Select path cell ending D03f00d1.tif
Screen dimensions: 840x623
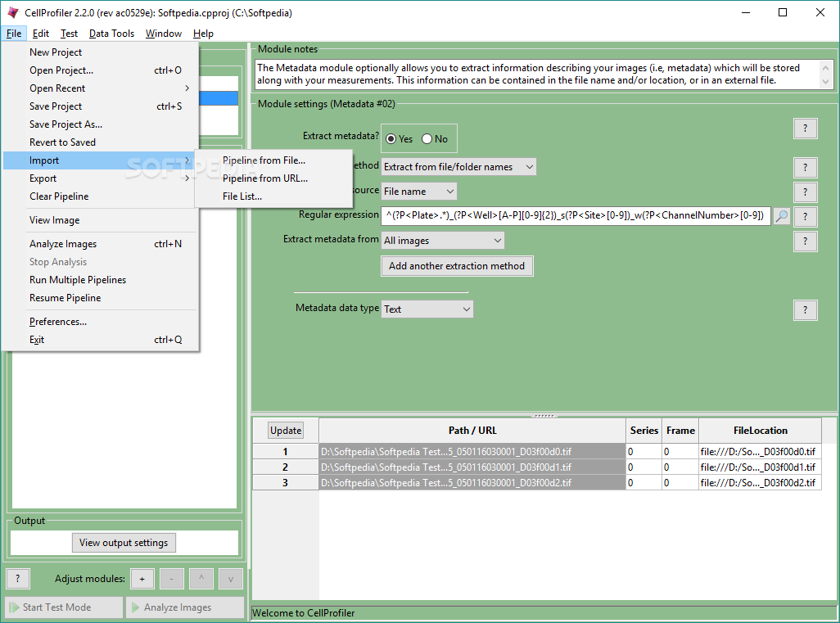472,467
